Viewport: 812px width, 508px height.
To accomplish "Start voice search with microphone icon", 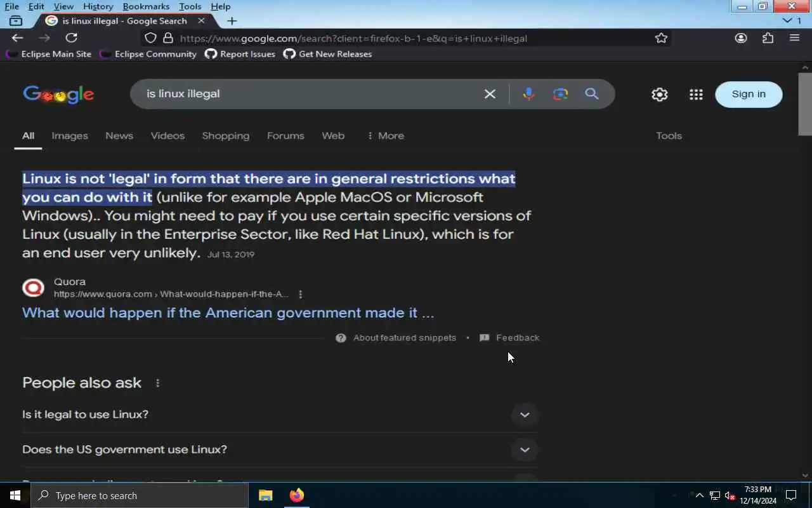I will pos(528,94).
